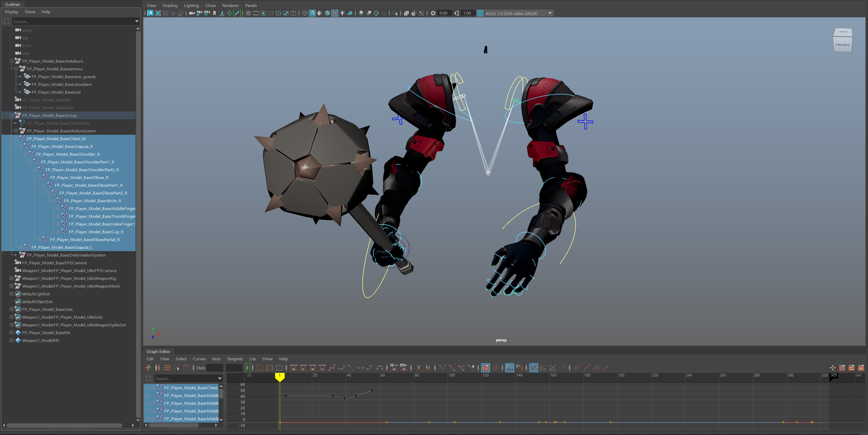868x435 pixels.
Task: Toggle the resolution gate display
Action: click(x=263, y=13)
